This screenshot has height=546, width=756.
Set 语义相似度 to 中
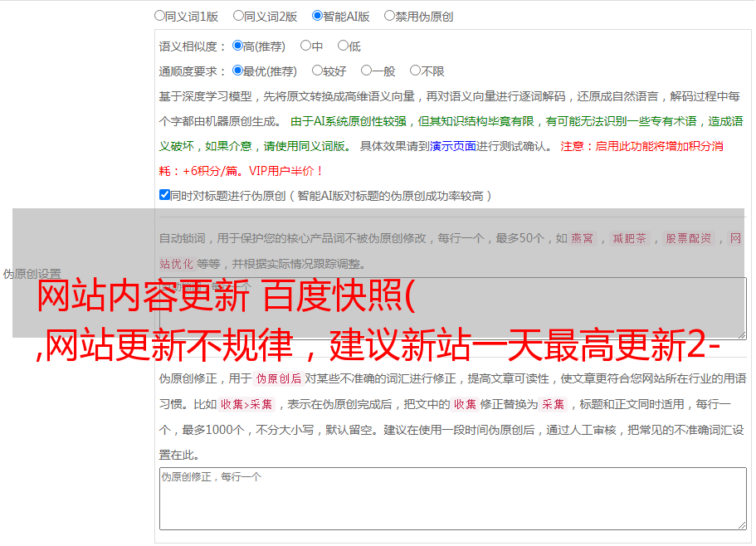coord(306,46)
